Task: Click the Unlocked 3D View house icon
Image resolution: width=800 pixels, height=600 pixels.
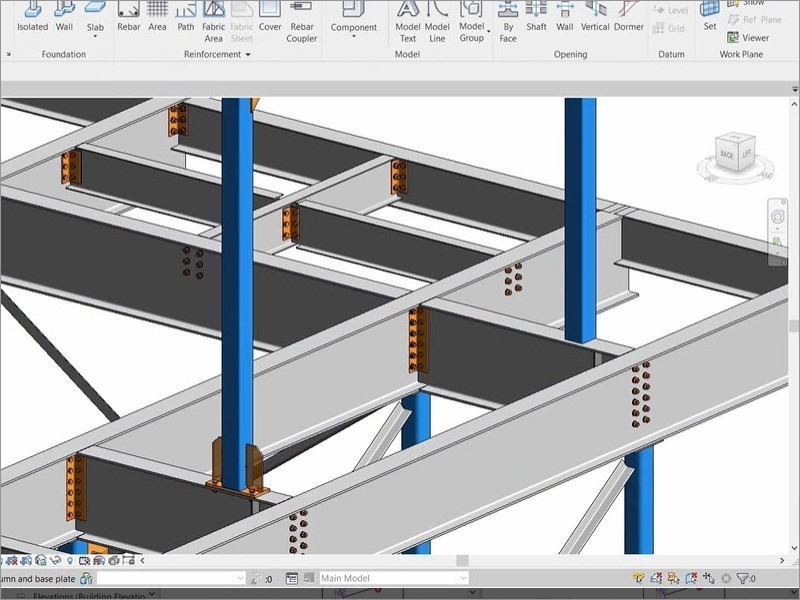Action: 41,561
